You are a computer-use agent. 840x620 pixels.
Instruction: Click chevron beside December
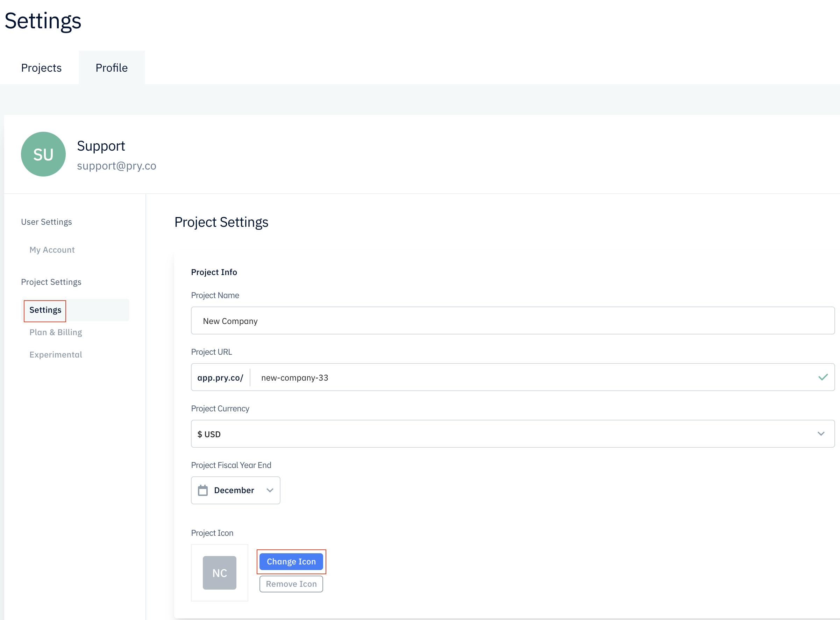[270, 491]
